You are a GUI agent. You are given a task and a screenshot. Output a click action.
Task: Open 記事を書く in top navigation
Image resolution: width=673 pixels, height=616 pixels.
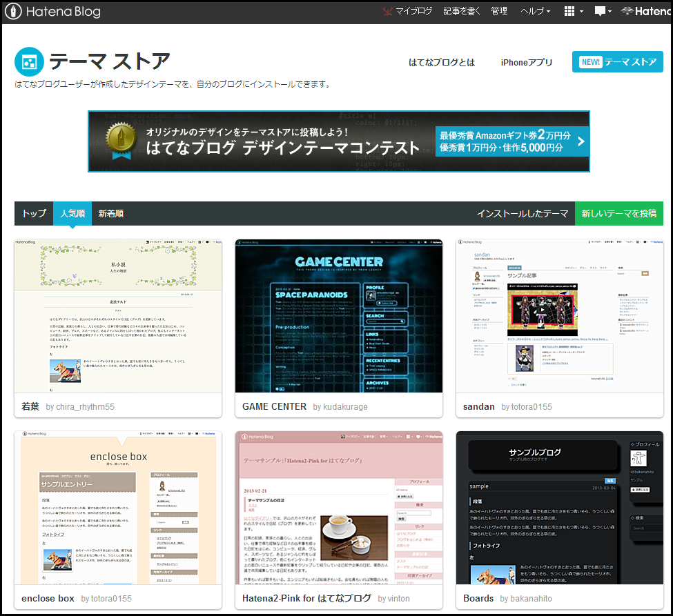tap(461, 11)
